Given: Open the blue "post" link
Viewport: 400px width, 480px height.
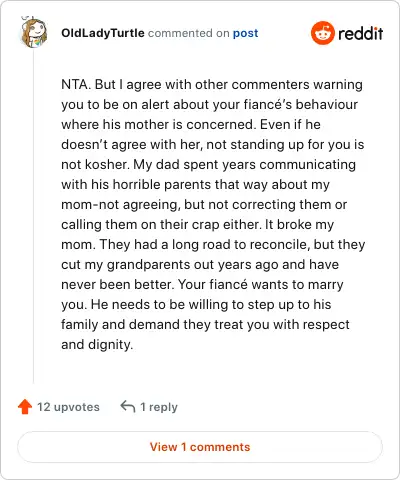Looking at the screenshot, I should pyautogui.click(x=245, y=33).
